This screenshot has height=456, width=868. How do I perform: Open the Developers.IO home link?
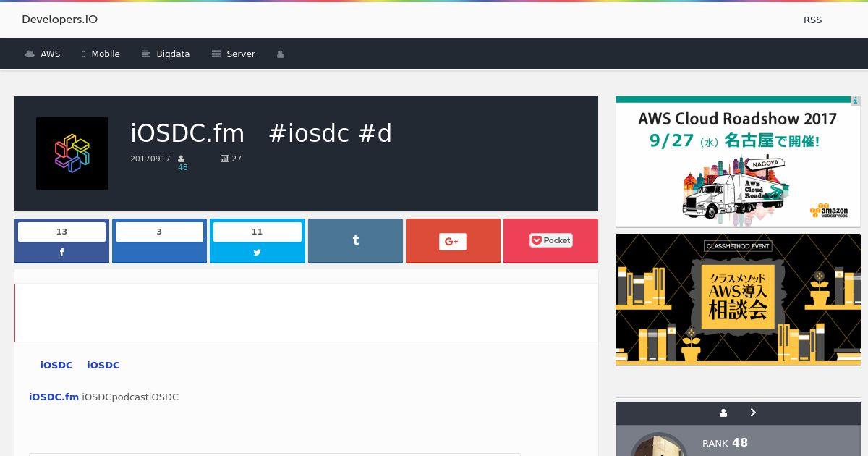pyautogui.click(x=59, y=20)
